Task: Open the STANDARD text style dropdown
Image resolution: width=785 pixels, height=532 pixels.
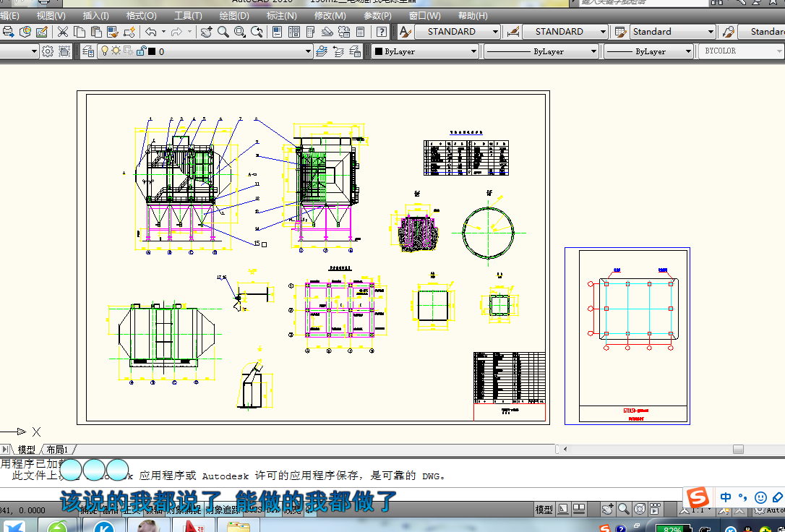Action: tap(495, 32)
